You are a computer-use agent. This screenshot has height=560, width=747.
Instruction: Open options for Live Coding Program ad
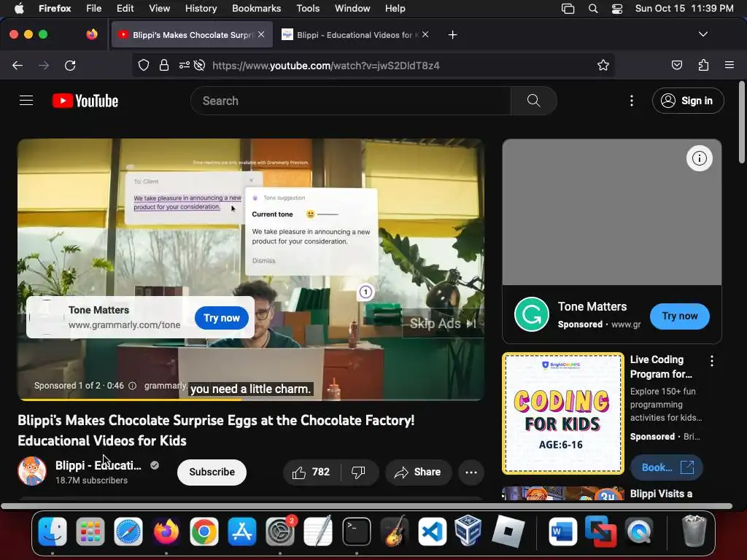712,361
